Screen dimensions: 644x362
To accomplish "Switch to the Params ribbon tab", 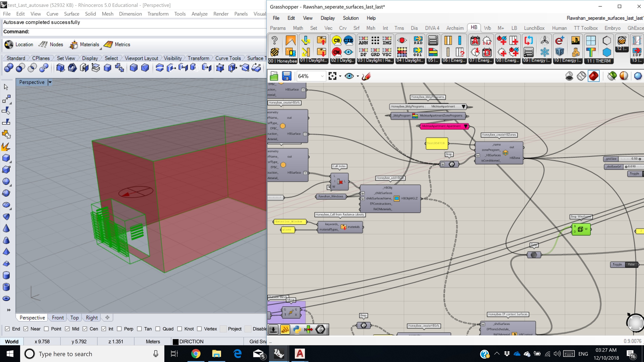I will coord(278,28).
